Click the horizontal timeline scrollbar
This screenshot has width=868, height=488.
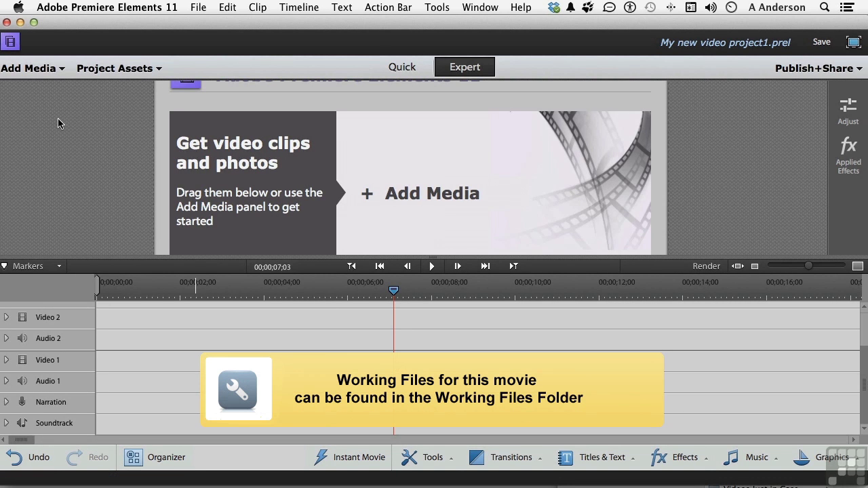[x=21, y=439]
